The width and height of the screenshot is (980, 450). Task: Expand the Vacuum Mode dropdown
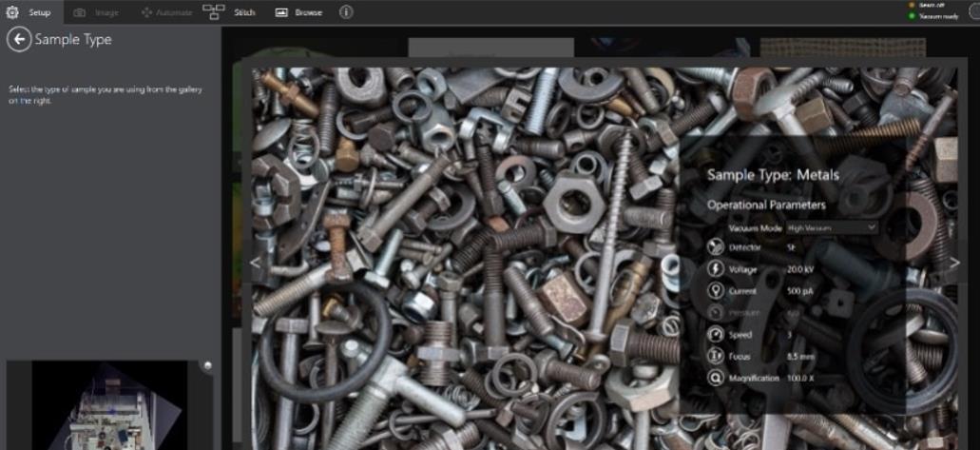(831, 228)
